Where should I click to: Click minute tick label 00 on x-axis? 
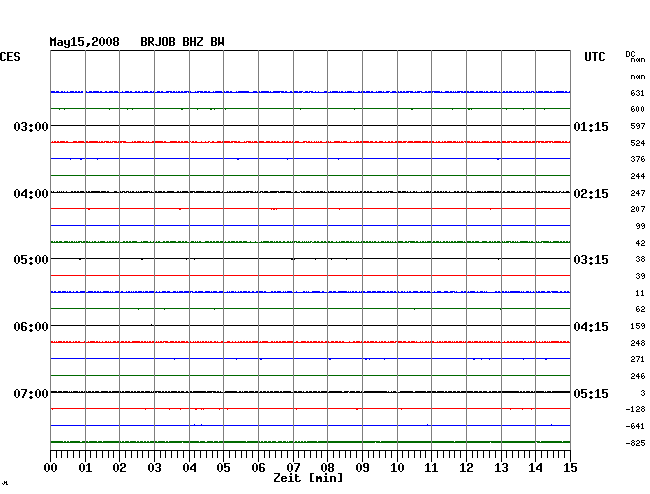coord(50,468)
